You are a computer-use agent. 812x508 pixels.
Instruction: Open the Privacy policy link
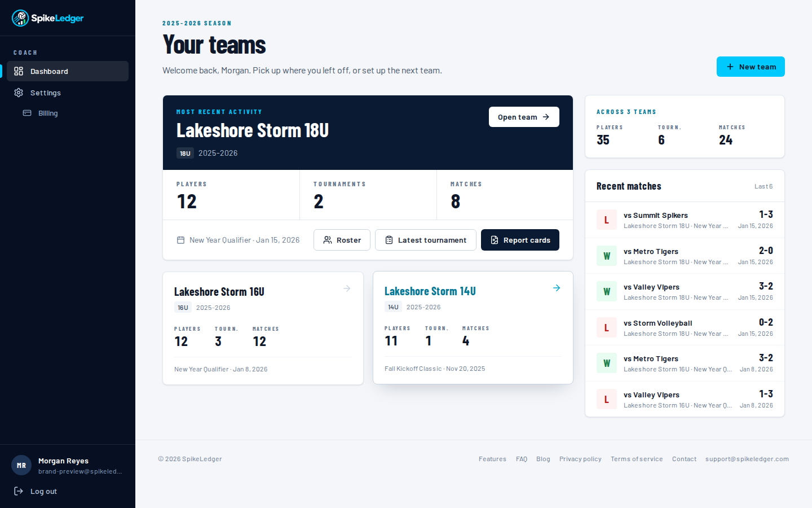tap(580, 459)
